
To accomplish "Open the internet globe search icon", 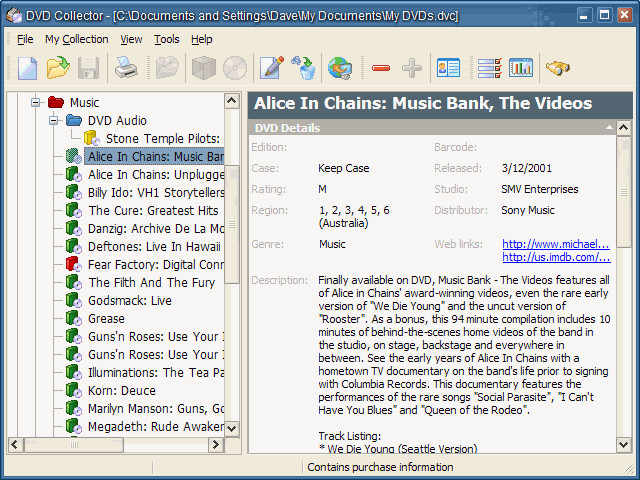I will [340, 68].
